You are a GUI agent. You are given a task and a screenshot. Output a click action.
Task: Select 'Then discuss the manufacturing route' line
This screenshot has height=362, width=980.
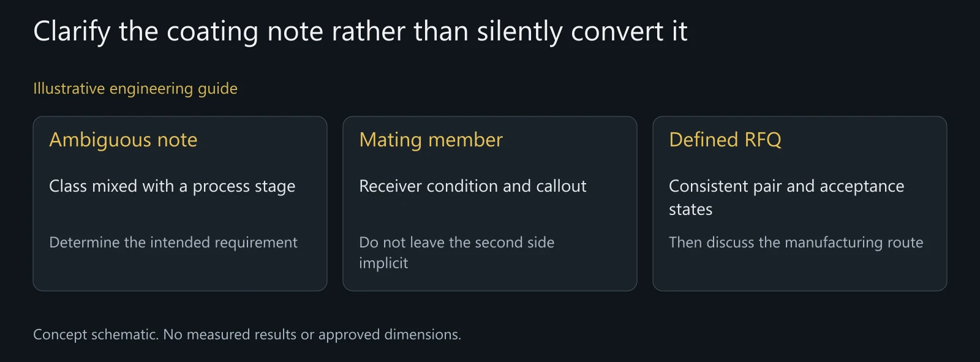pyautogui.click(x=796, y=243)
